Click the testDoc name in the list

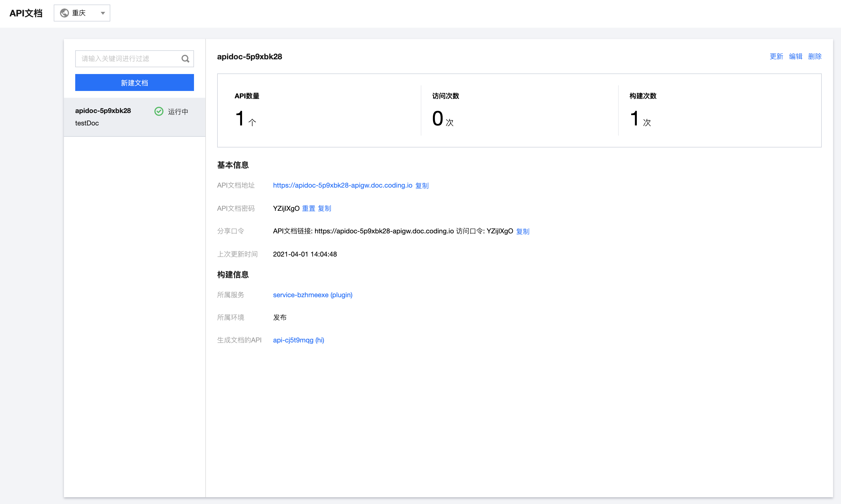pyautogui.click(x=87, y=123)
